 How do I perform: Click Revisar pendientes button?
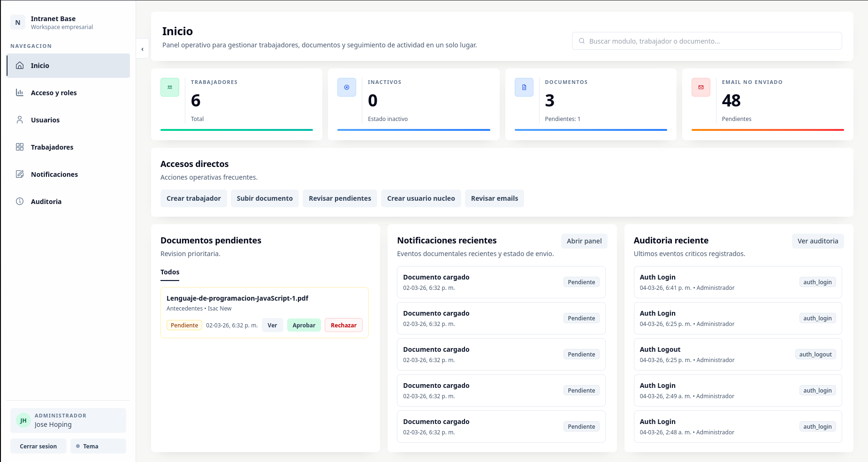340,198
